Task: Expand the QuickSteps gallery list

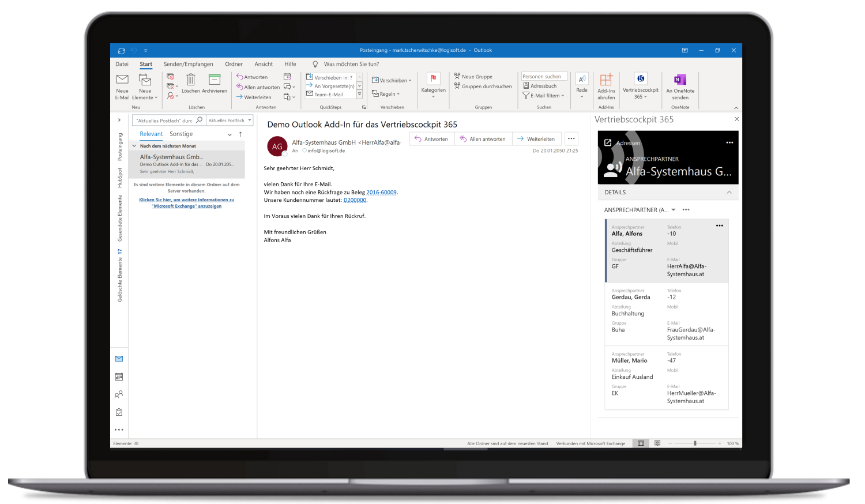Action: pos(359,94)
